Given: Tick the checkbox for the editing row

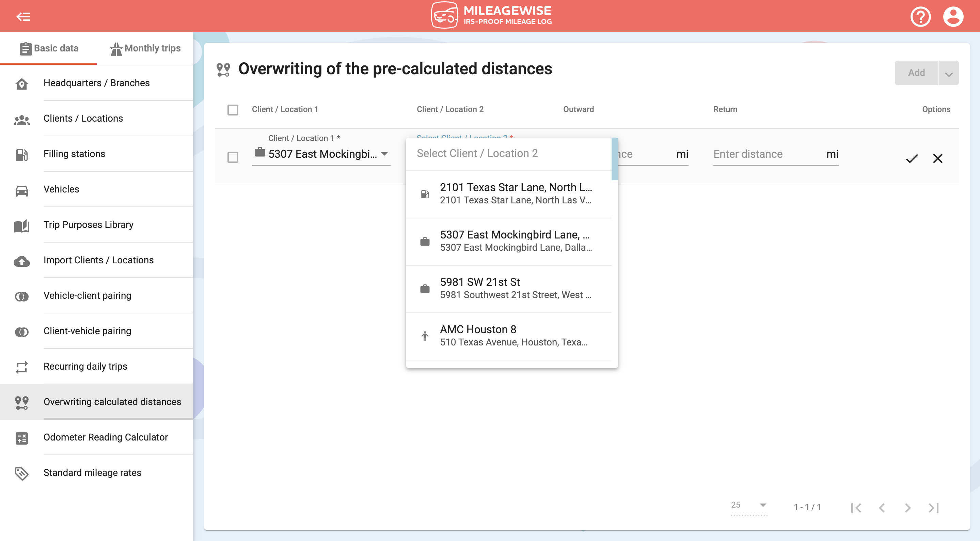Looking at the screenshot, I should (x=233, y=157).
